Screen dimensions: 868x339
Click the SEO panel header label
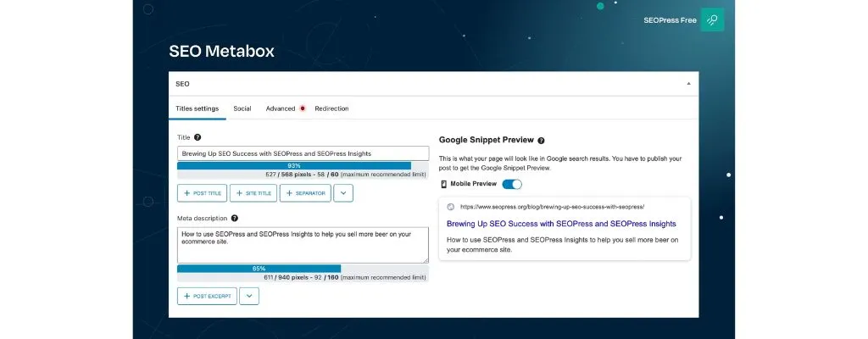(182, 84)
